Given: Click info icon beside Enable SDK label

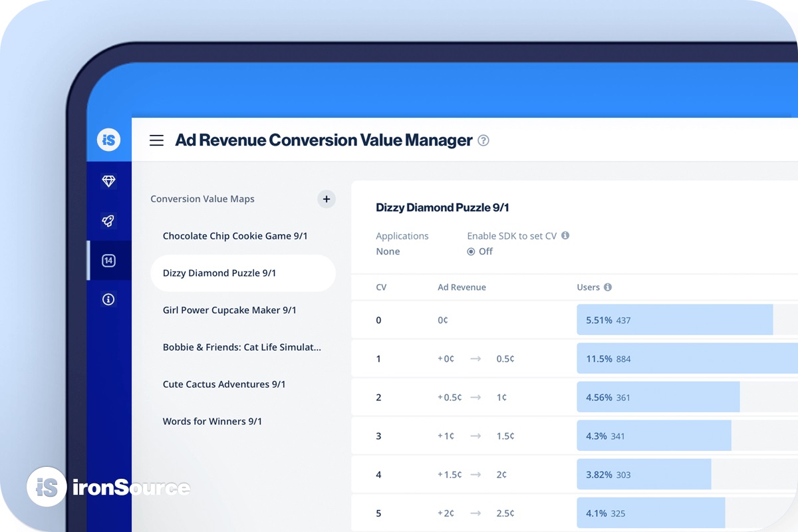Looking at the screenshot, I should [x=565, y=235].
